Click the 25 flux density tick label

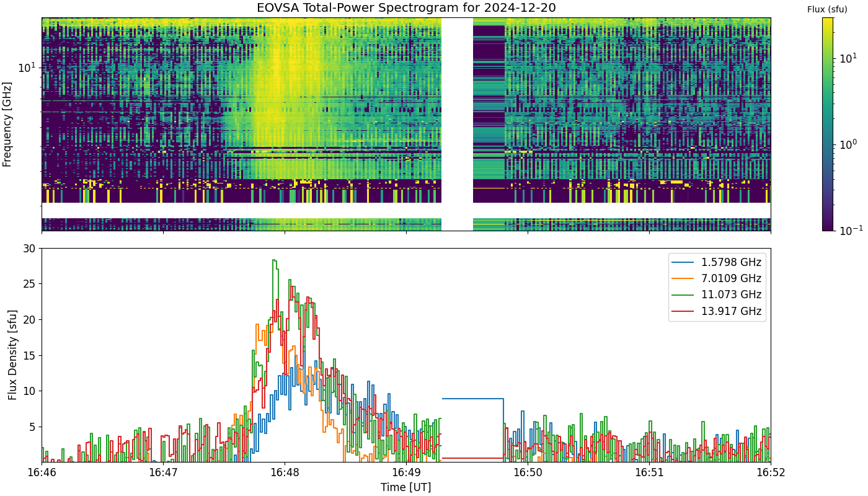click(x=30, y=284)
